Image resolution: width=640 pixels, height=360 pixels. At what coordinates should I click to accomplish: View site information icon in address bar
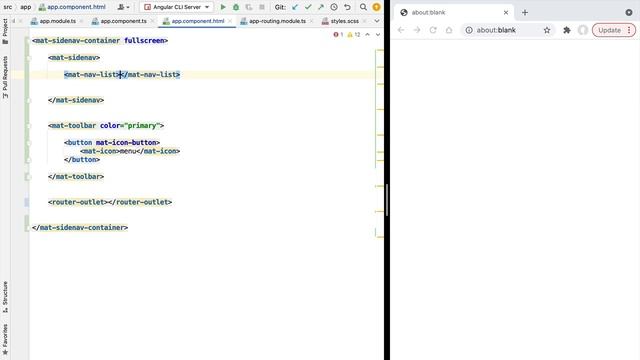point(469,30)
